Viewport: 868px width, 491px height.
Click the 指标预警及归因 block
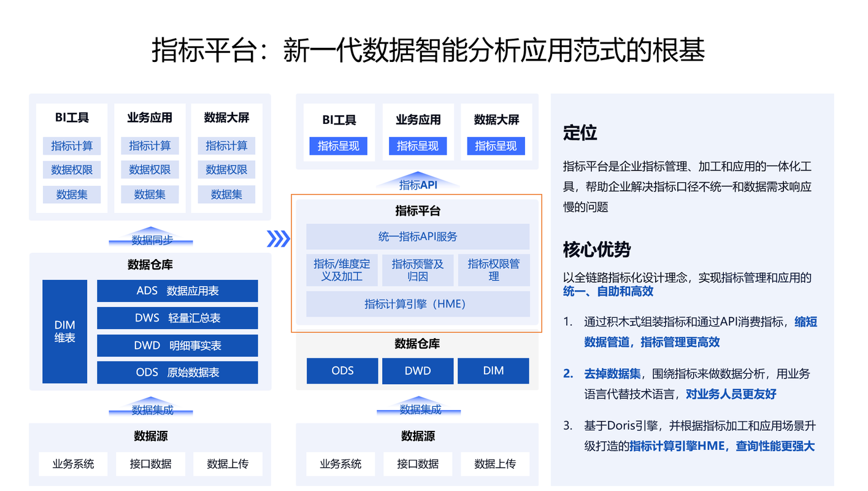pos(418,270)
